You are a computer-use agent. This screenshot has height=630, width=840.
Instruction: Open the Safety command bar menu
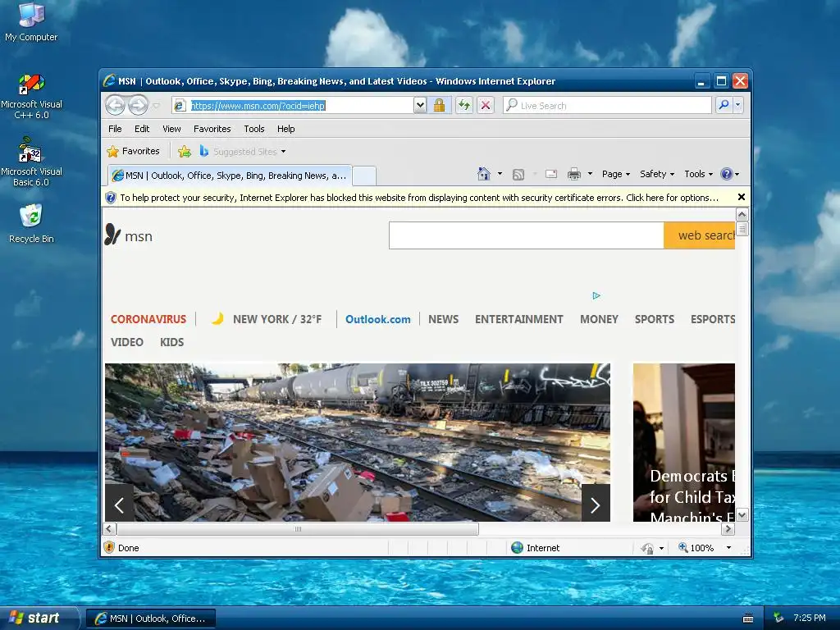[x=657, y=174]
